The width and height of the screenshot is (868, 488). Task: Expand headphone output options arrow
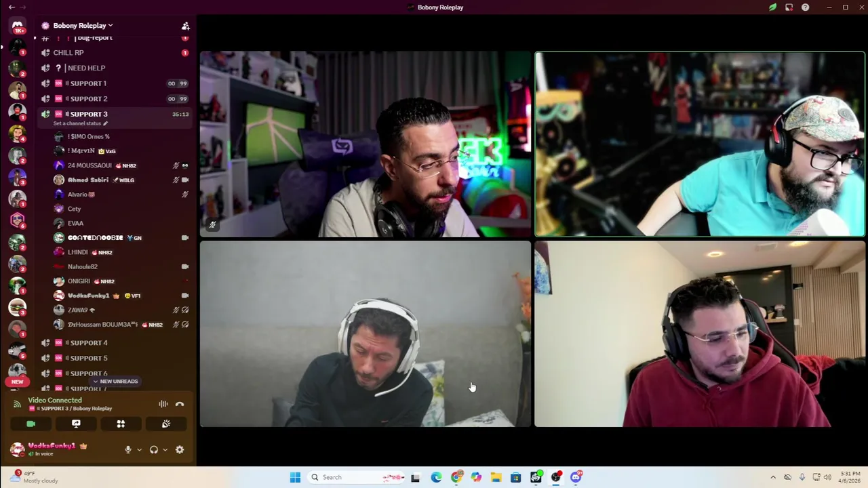165,449
